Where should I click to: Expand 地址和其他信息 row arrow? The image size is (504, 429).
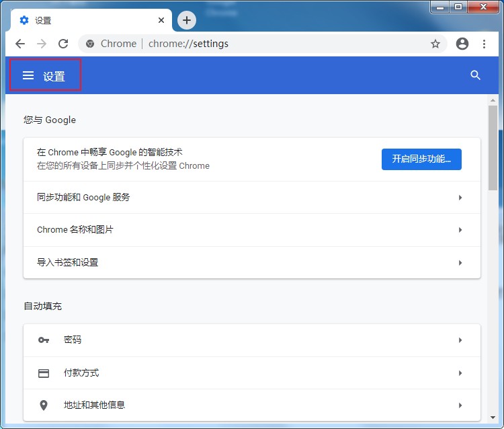pyautogui.click(x=460, y=405)
